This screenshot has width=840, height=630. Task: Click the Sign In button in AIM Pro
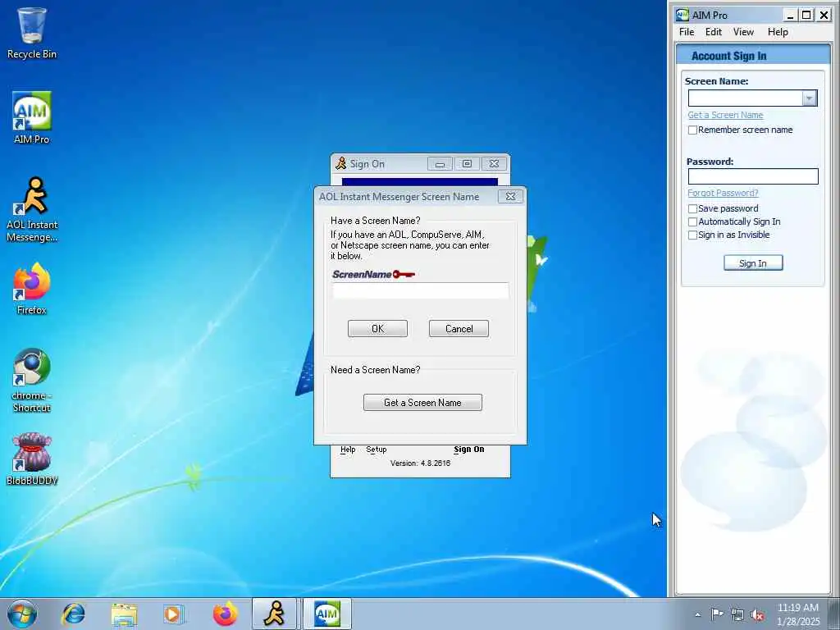click(753, 263)
